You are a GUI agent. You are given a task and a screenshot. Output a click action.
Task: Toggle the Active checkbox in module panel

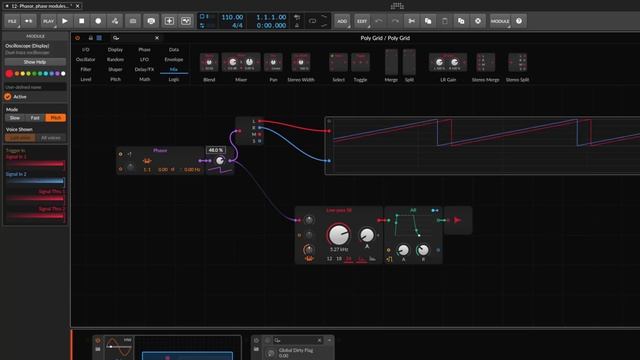click(8, 97)
